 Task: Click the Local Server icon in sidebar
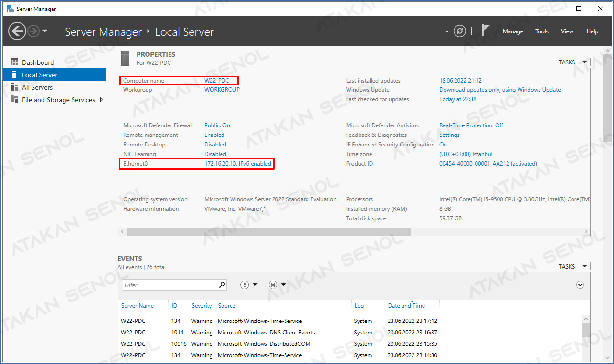click(x=14, y=75)
